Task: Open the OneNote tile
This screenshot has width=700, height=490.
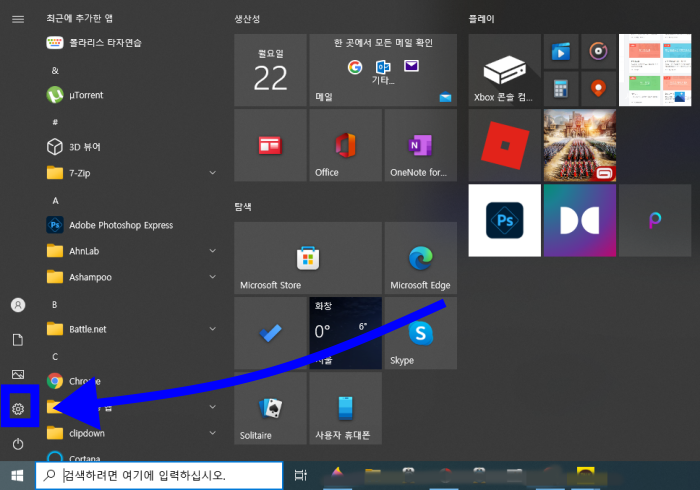Action: [421, 145]
